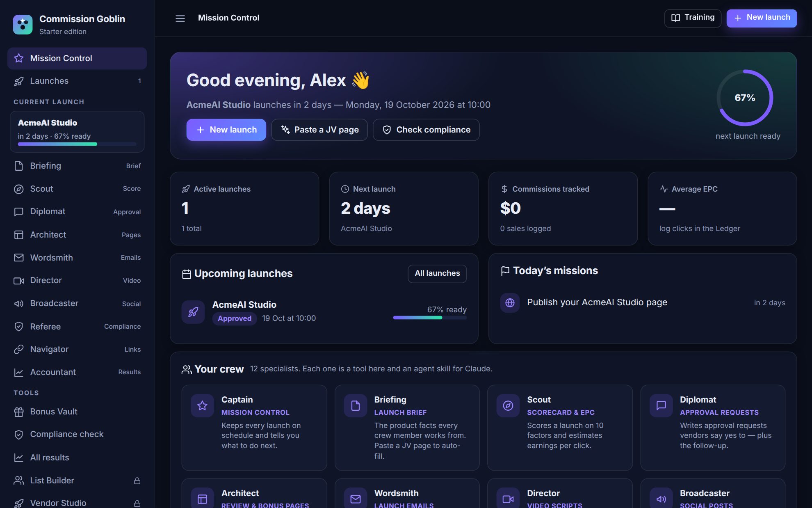Click the Approved status badge
The width and height of the screenshot is (812, 508).
235,318
